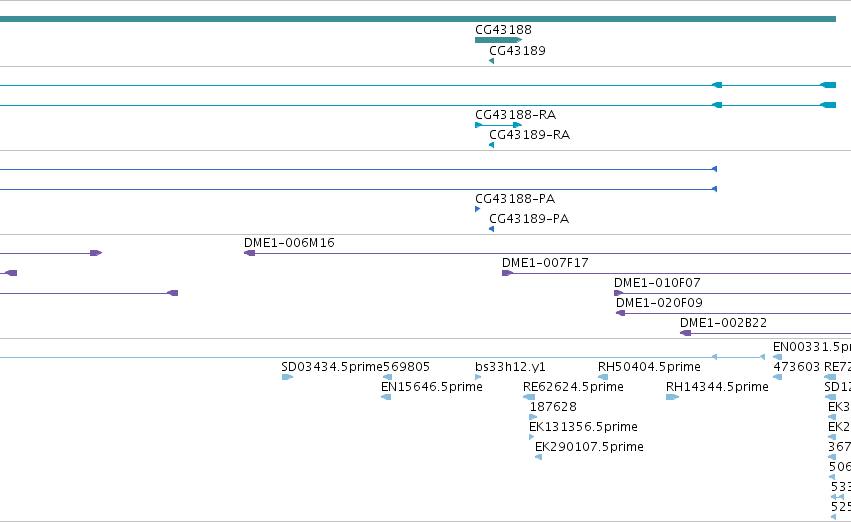Select the long teal gene span bar
The image size is (851, 522).
point(418,19)
